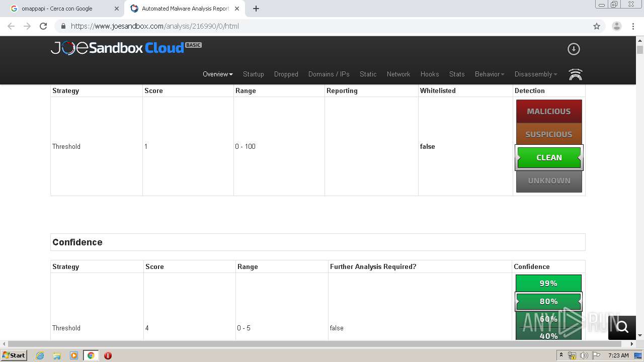Click the 99% confidence bar

click(548, 283)
